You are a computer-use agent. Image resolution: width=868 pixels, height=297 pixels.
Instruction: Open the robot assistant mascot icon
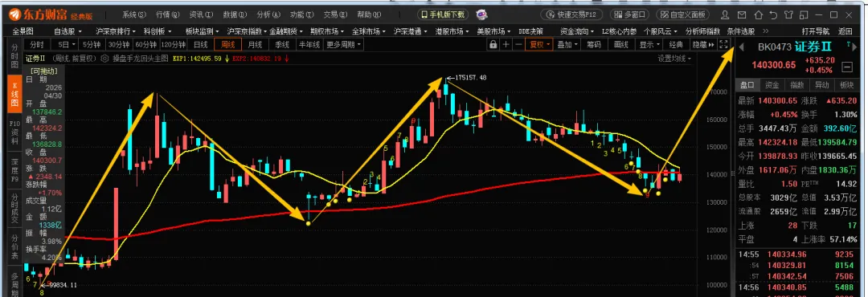pos(481,14)
